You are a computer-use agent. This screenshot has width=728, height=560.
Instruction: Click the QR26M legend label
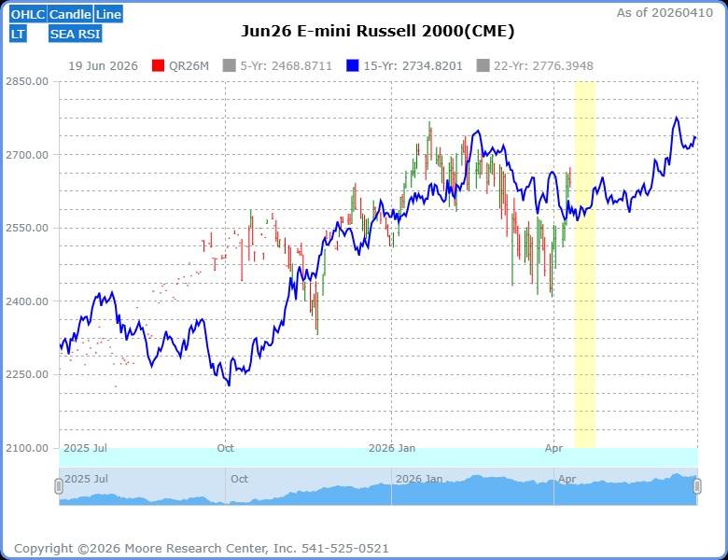click(189, 66)
